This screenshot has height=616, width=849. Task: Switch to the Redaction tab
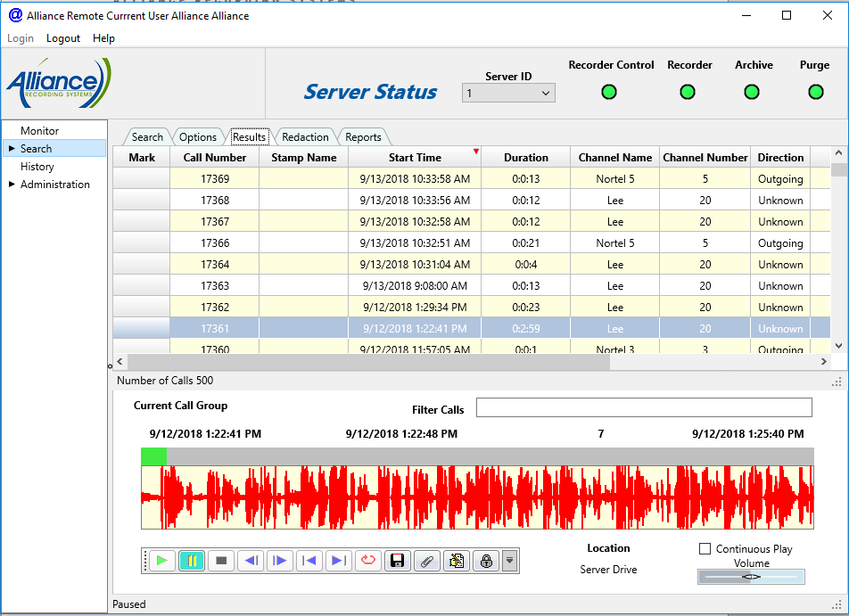point(305,137)
